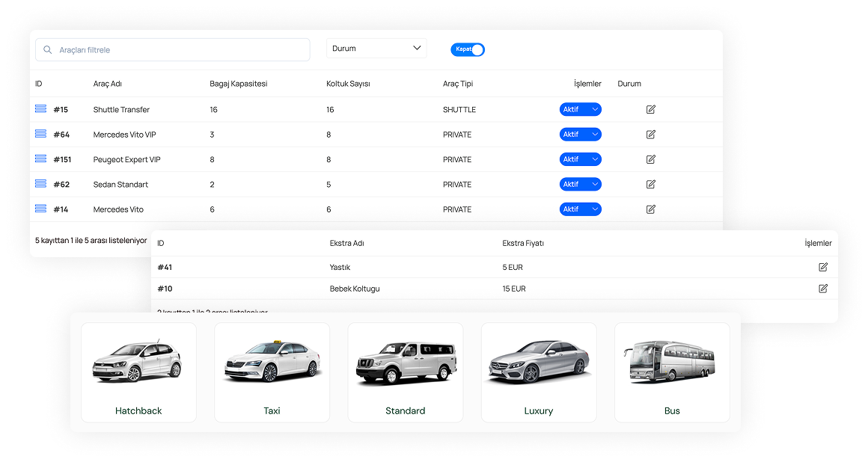Click edit icon for Shuttle Transfer row
This screenshot has height=462, width=868.
pyautogui.click(x=650, y=110)
